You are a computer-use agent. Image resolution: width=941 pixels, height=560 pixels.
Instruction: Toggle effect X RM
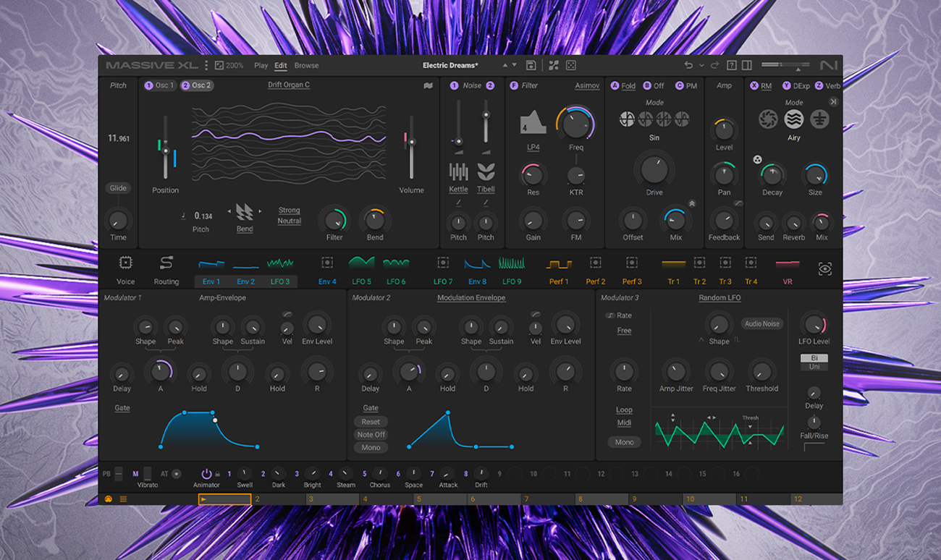point(754,85)
